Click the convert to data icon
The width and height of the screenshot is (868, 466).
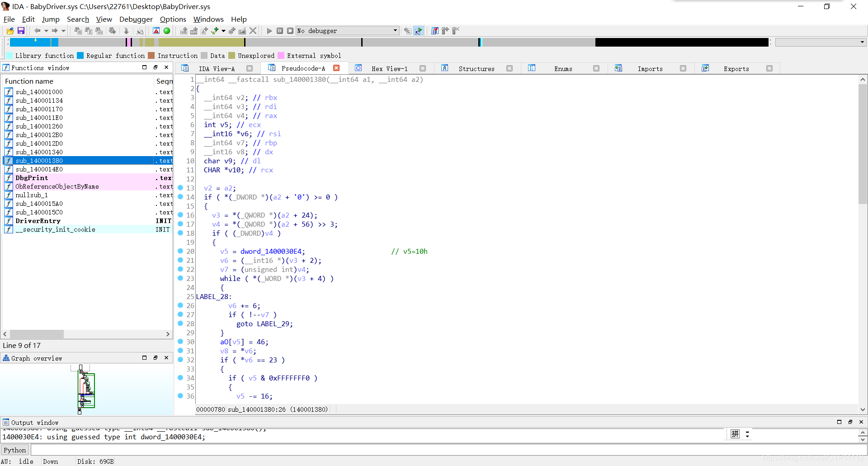[x=194, y=31]
